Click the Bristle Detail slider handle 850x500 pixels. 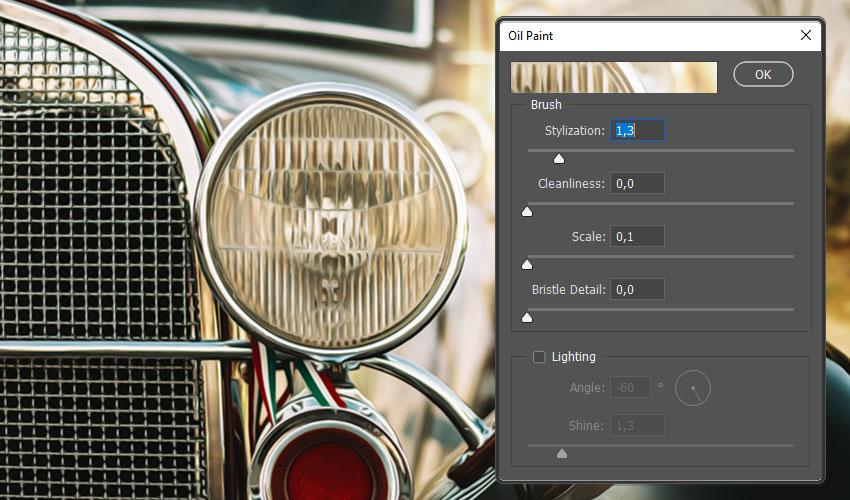[x=527, y=318]
